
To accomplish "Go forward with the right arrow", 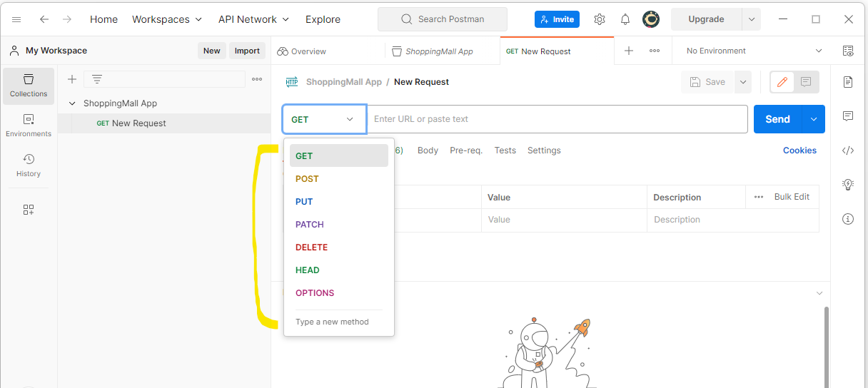I will (67, 19).
